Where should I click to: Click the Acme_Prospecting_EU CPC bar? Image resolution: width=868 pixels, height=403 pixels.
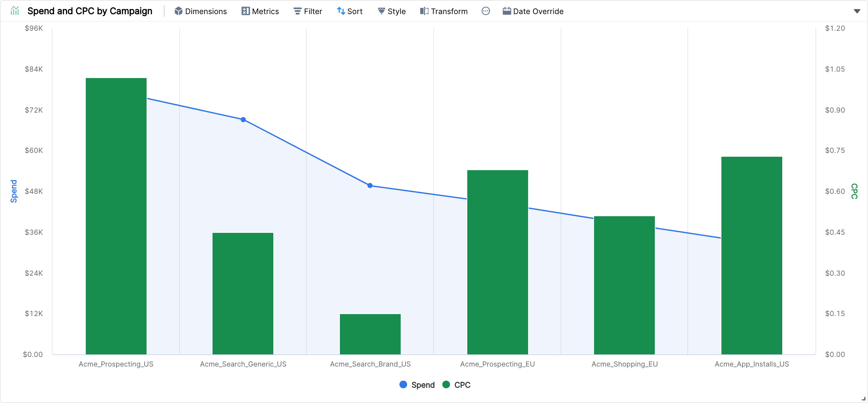[x=497, y=262]
